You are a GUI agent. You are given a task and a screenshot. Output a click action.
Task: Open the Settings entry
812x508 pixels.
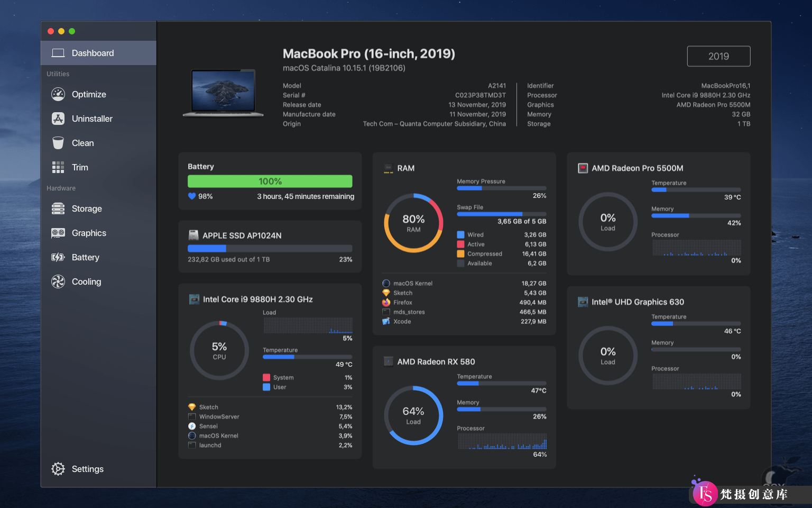pos(98,469)
